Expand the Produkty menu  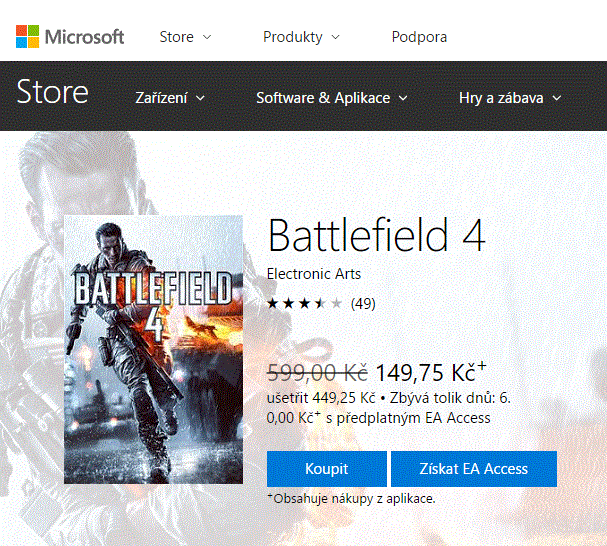301,37
